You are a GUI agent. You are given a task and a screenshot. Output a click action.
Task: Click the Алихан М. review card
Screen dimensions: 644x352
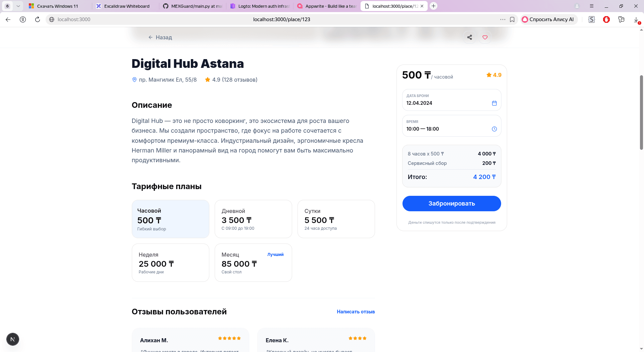coord(190,340)
